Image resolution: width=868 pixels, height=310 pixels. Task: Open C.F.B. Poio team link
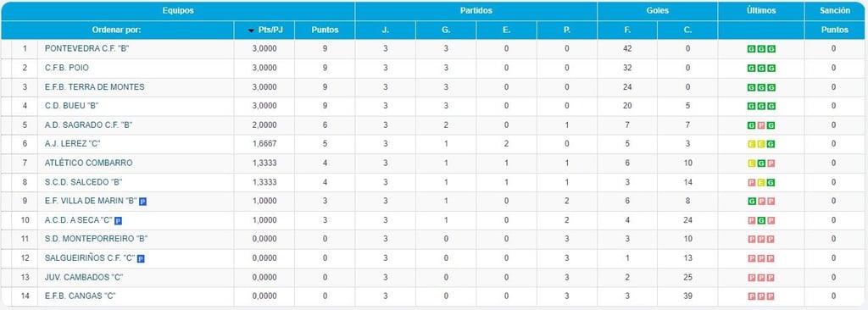coord(67,68)
